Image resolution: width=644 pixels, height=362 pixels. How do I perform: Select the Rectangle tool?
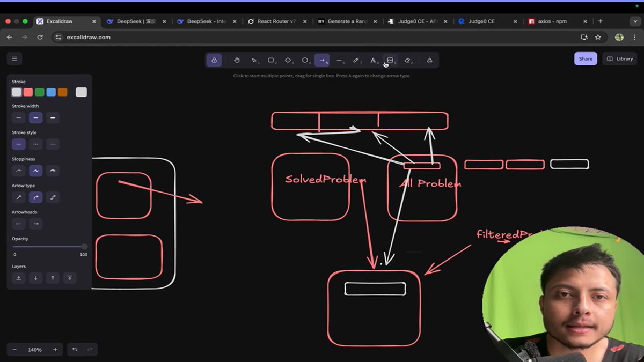(271, 60)
